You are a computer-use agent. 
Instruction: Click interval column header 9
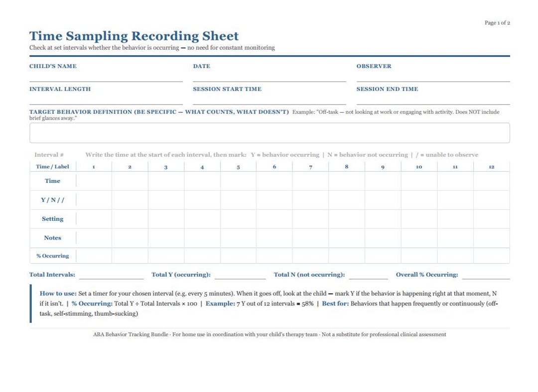(383, 167)
